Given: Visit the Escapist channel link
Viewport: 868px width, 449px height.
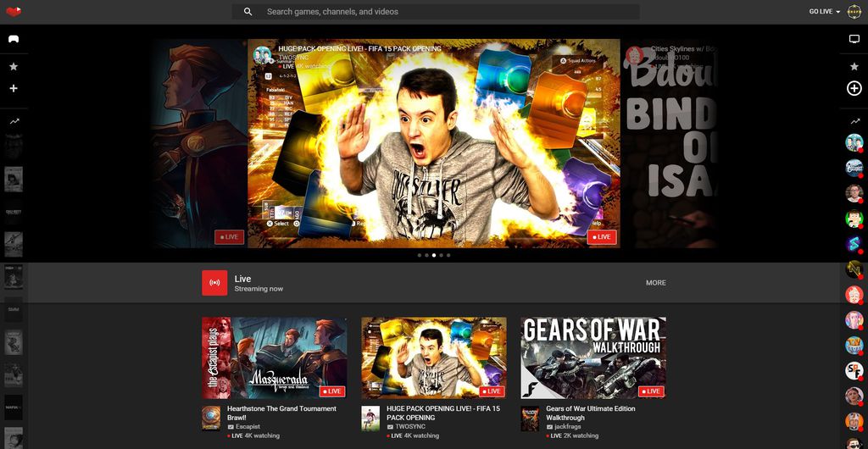Looking at the screenshot, I should (248, 427).
